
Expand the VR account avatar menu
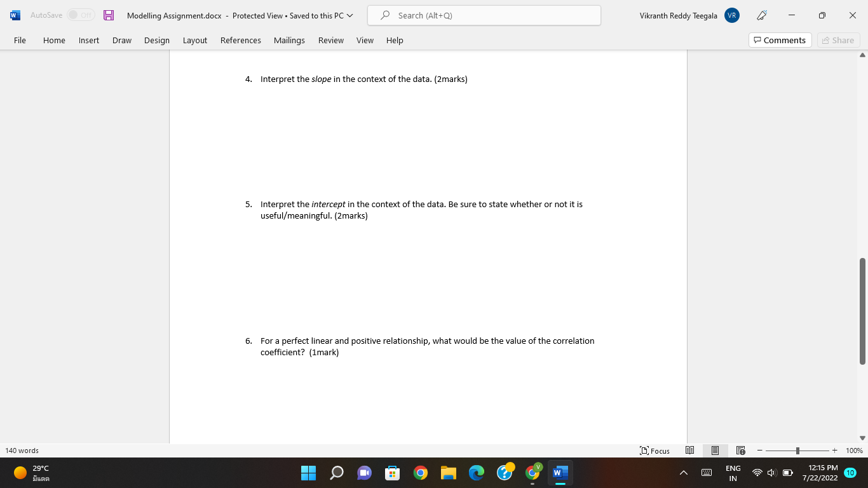[731, 15]
